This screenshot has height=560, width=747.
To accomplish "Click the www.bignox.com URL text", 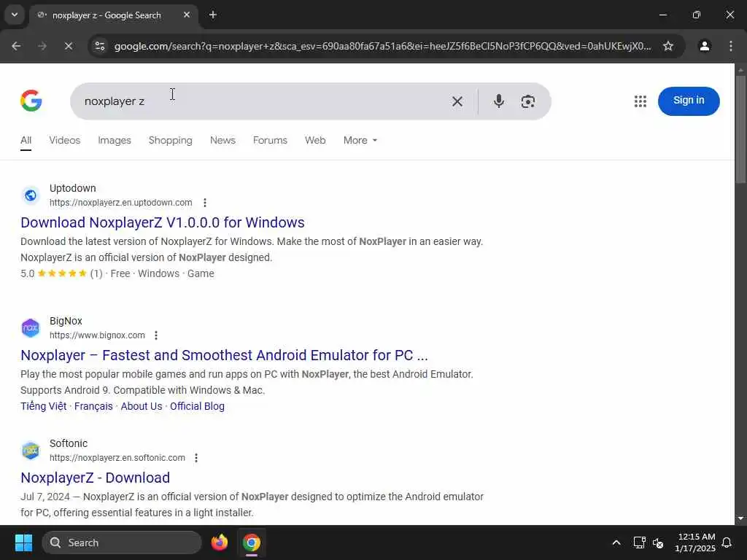I will pyautogui.click(x=97, y=335).
